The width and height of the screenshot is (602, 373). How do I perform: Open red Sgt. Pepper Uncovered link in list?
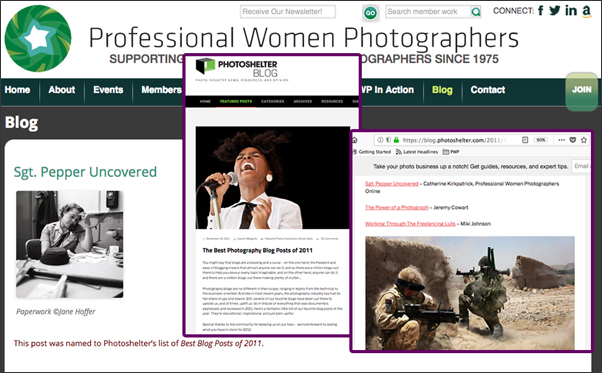[392, 184]
